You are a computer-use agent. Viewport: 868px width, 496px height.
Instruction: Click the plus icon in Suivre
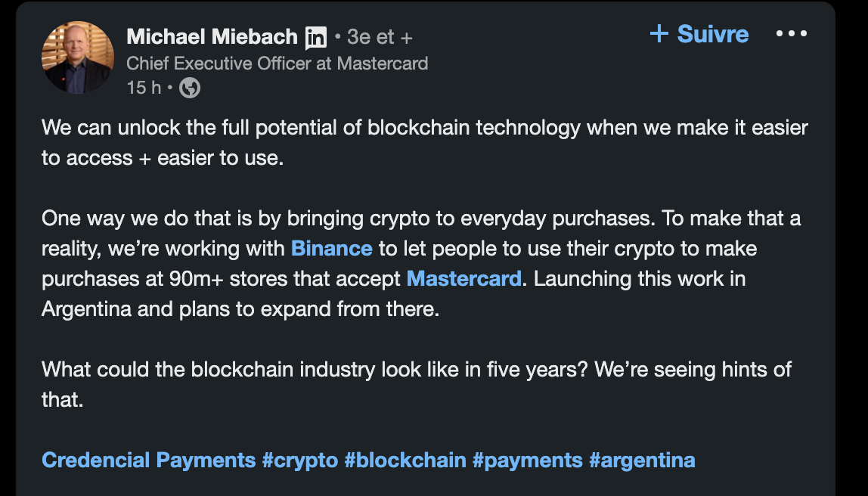[659, 34]
